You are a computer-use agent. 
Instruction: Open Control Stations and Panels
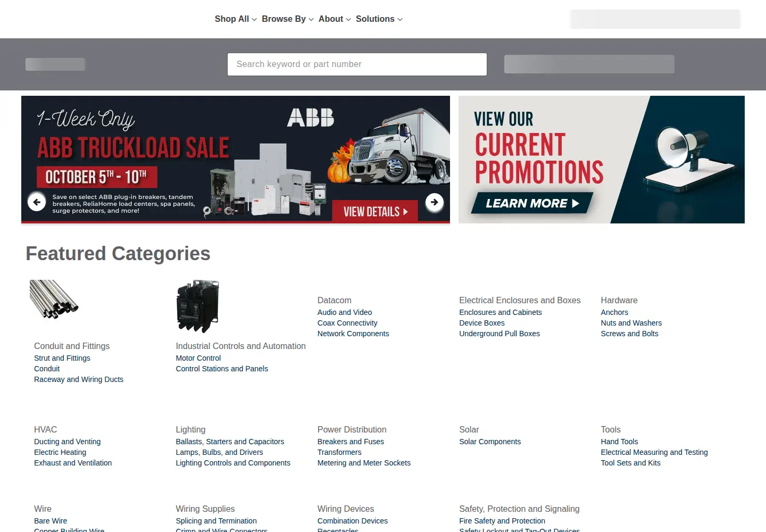pos(222,369)
